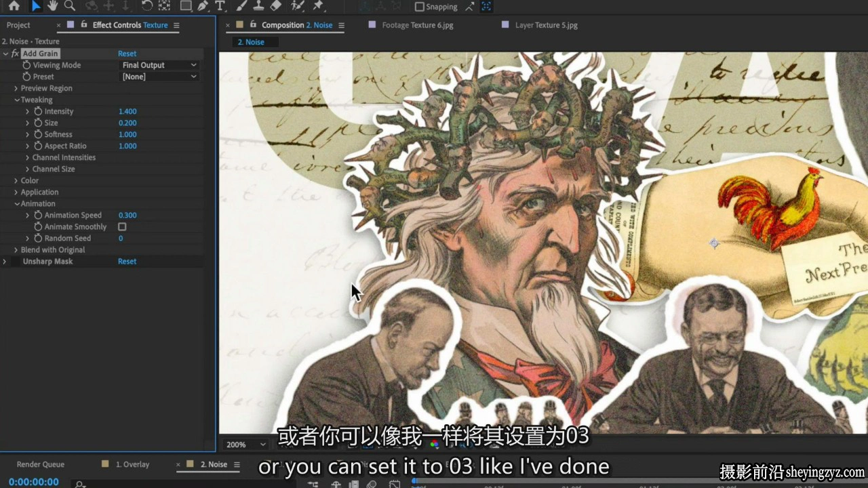Expand the Application group
The image size is (868, 488).
coord(16,192)
